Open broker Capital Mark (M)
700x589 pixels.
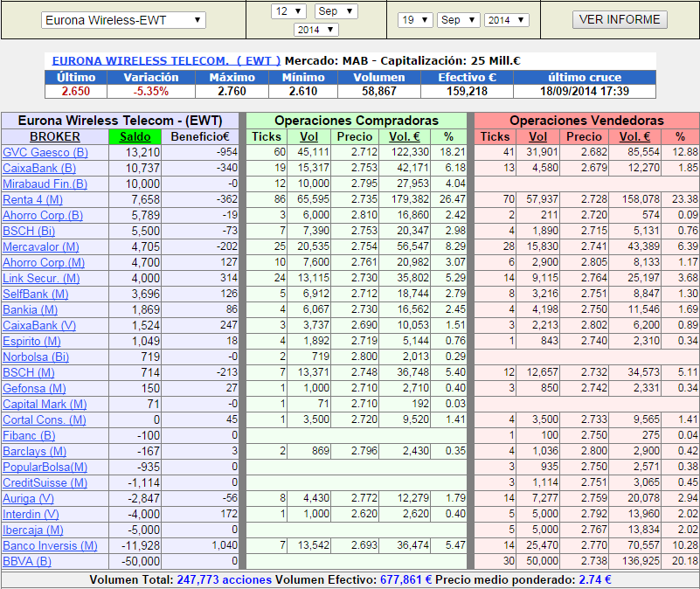45,404
